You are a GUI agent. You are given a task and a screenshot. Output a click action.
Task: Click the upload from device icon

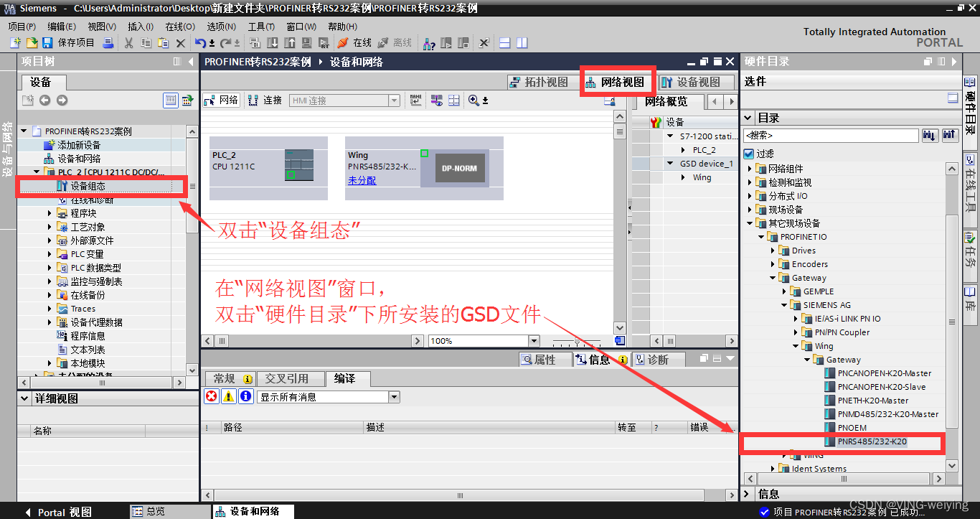pos(291,43)
